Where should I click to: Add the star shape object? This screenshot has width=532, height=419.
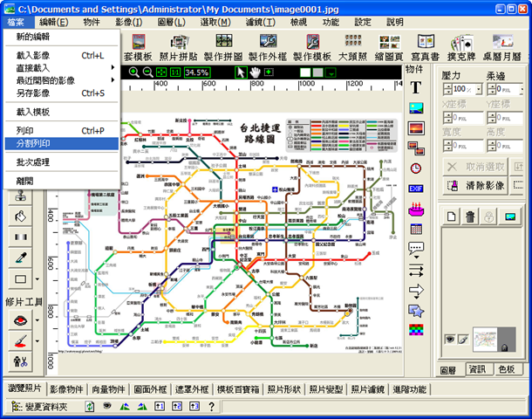(416, 311)
